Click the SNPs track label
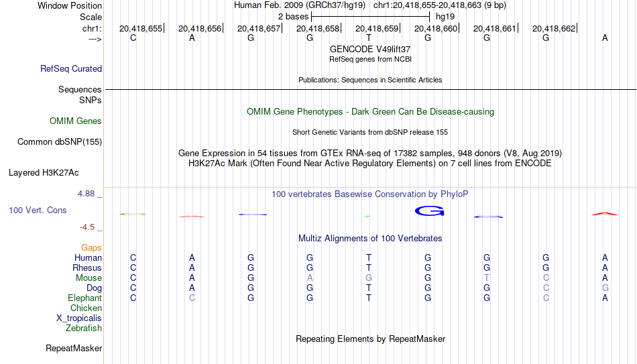This screenshot has width=637, height=364. click(91, 100)
